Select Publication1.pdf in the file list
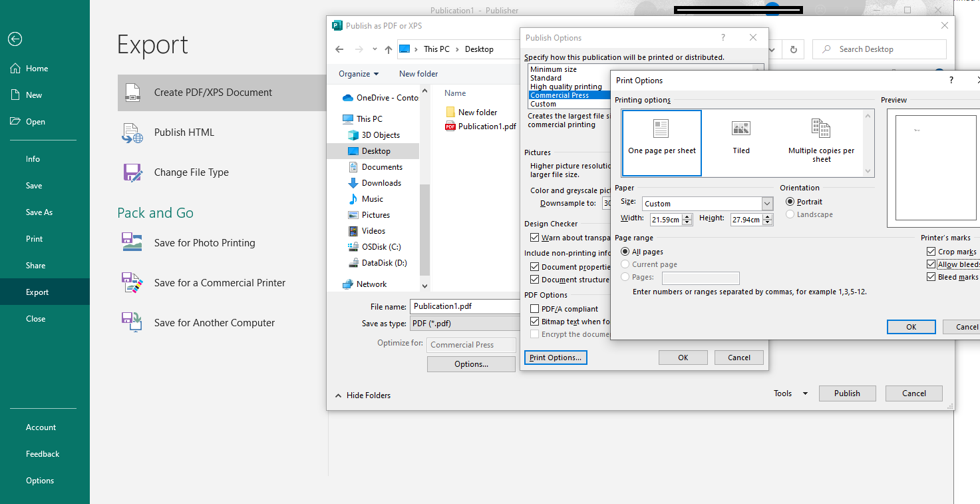The width and height of the screenshot is (980, 504). click(x=480, y=126)
